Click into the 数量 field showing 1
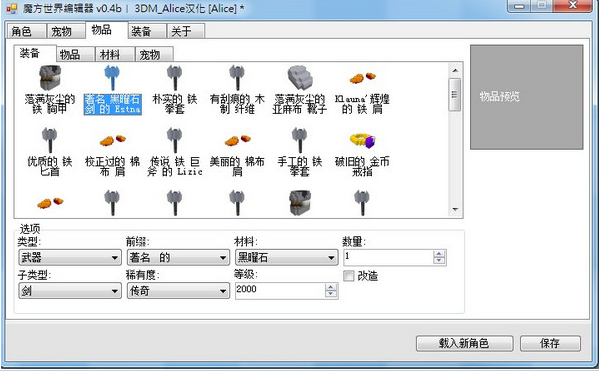This screenshot has width=599, height=371. pos(389,257)
